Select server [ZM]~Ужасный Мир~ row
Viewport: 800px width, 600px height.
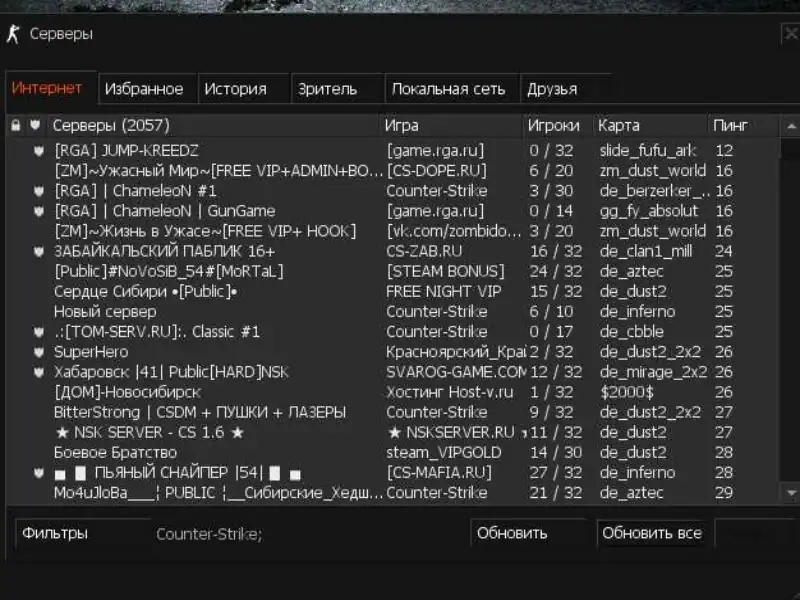point(393,170)
